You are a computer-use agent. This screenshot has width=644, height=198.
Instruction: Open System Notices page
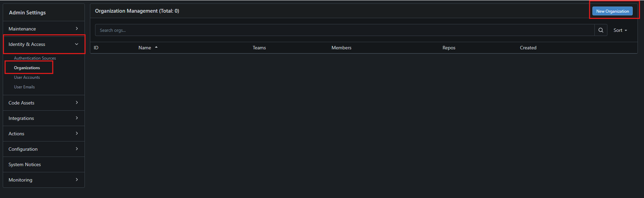click(44, 164)
